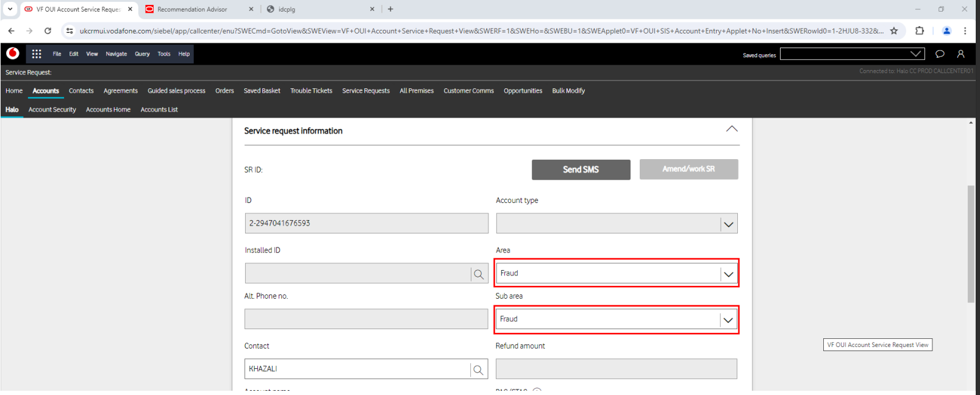
Task: Open the app grid launcher icon
Action: pos(37,54)
